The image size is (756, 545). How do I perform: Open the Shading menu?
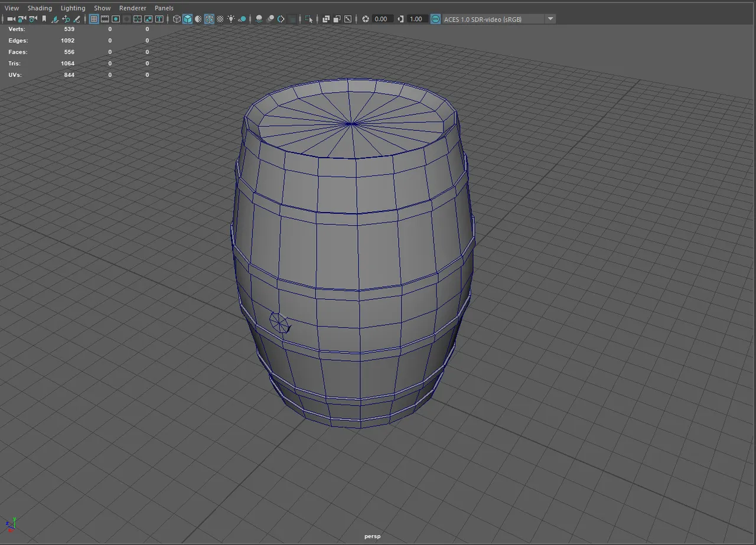coord(40,8)
